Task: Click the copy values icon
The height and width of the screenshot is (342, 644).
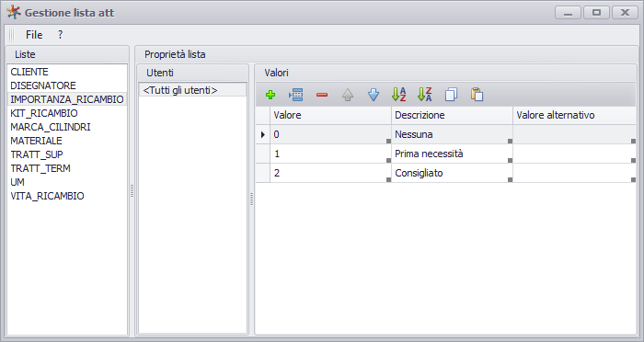Action: 451,95
